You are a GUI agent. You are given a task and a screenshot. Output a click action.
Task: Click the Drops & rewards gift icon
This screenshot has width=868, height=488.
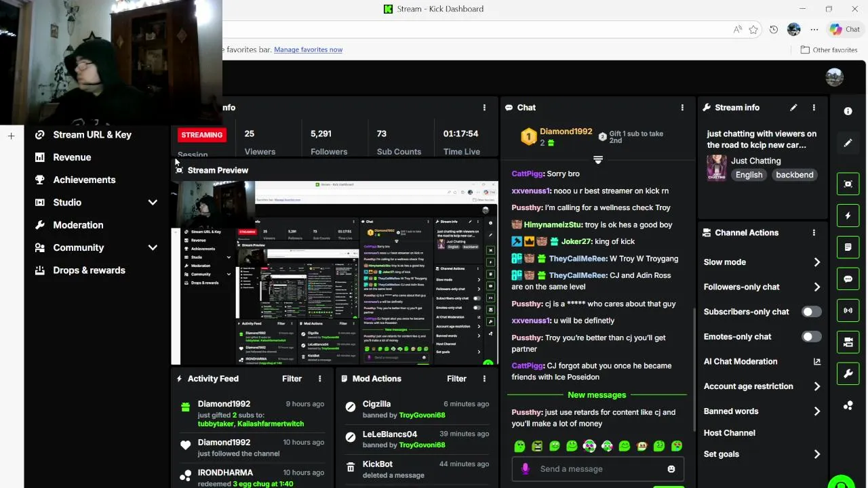pyautogui.click(x=40, y=270)
